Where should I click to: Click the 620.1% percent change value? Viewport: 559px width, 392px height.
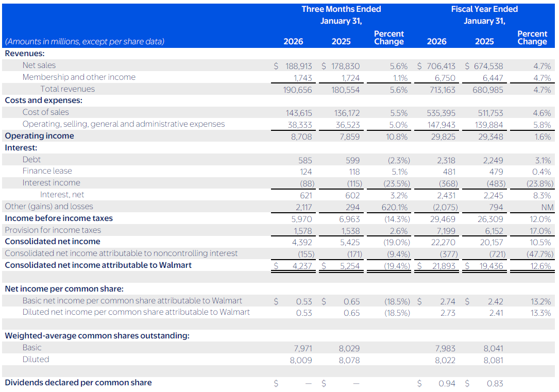tap(395, 208)
